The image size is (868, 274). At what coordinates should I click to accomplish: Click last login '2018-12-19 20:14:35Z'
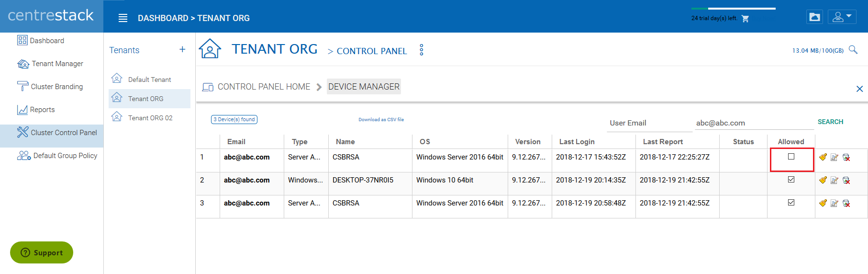(591, 180)
